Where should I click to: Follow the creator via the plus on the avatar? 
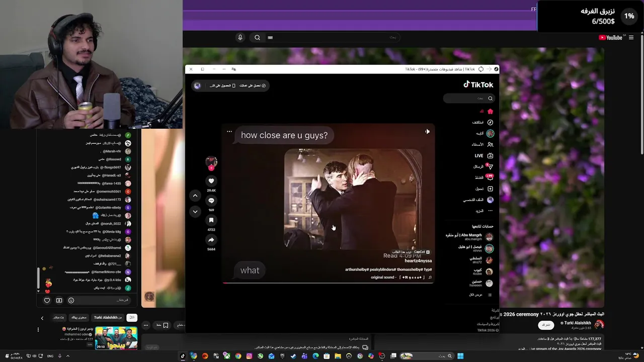coord(211,168)
